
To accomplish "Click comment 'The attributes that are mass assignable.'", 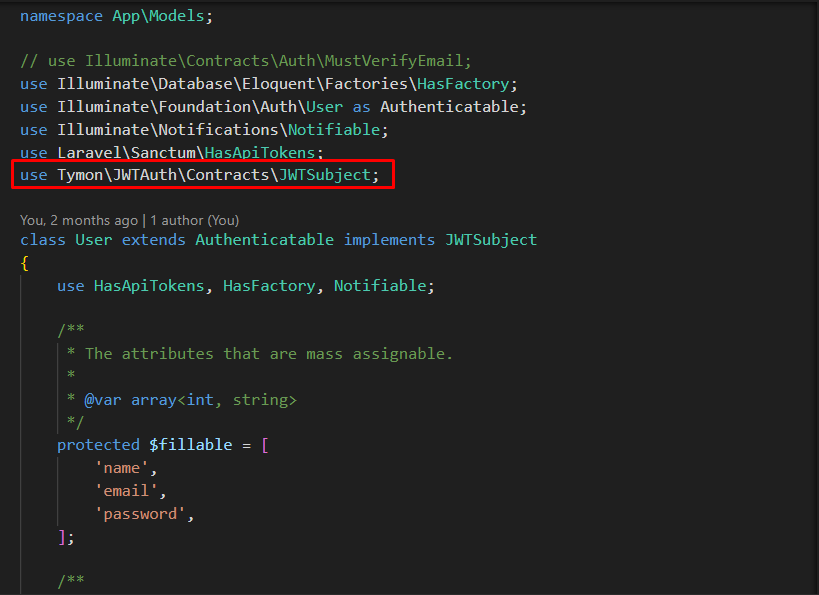I will pyautogui.click(x=269, y=354).
